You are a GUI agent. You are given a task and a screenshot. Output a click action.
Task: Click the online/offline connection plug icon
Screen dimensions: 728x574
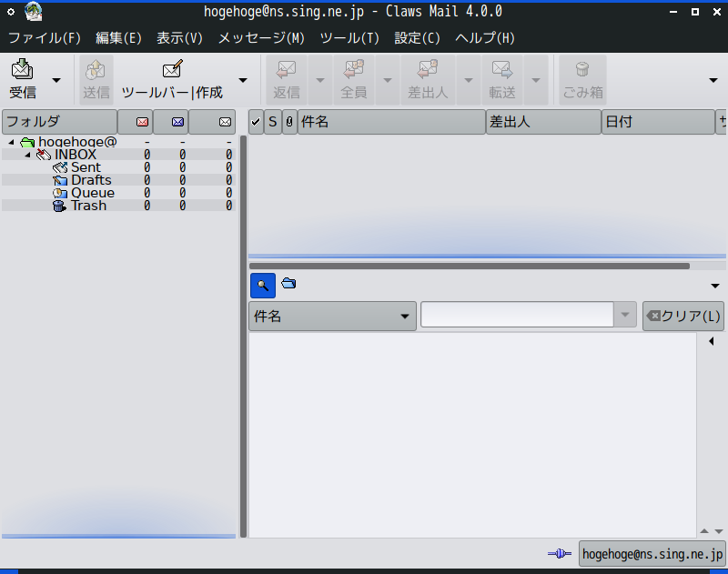(560, 553)
